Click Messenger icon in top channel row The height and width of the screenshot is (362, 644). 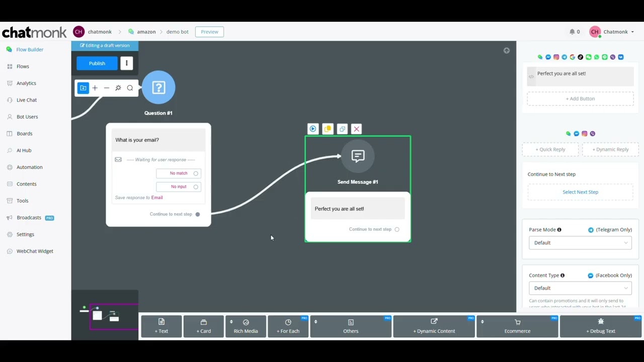coord(548,57)
